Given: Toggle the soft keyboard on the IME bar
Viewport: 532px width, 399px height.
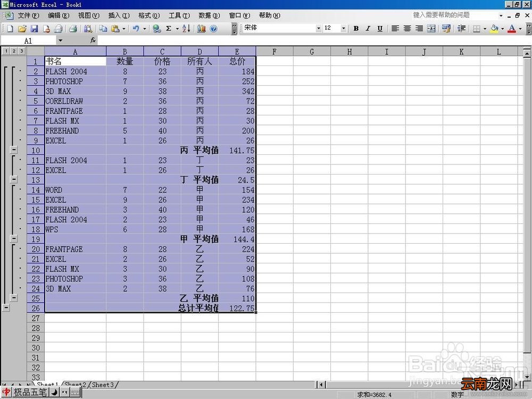Looking at the screenshot, I should point(76,393).
